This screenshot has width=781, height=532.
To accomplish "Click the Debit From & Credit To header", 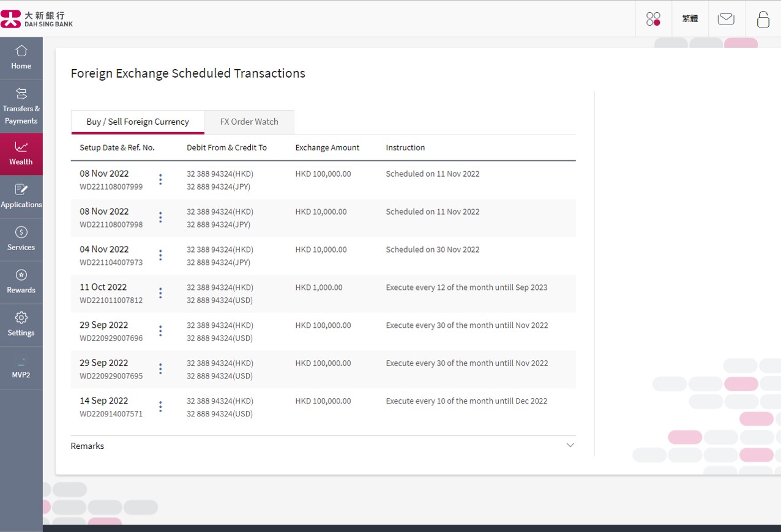I will 226,147.
